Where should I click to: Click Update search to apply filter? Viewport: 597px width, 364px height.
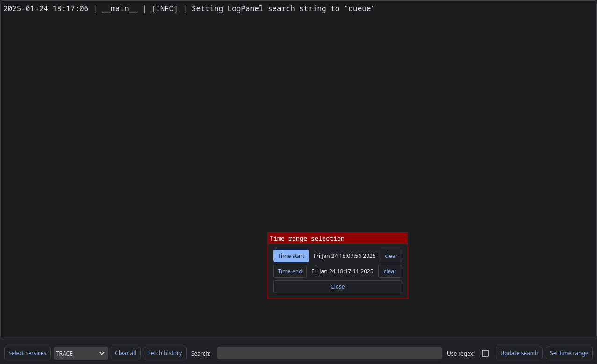[x=519, y=353]
